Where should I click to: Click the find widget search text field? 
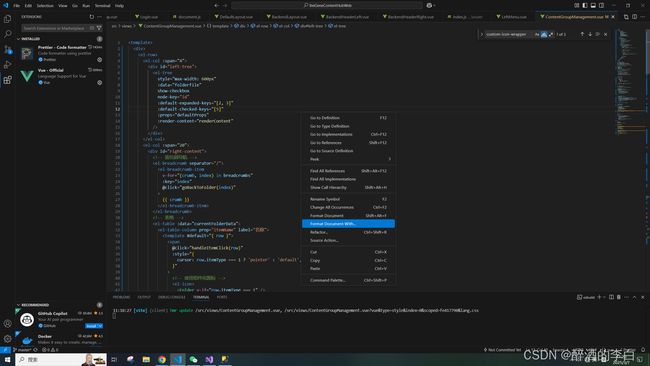click(x=509, y=34)
